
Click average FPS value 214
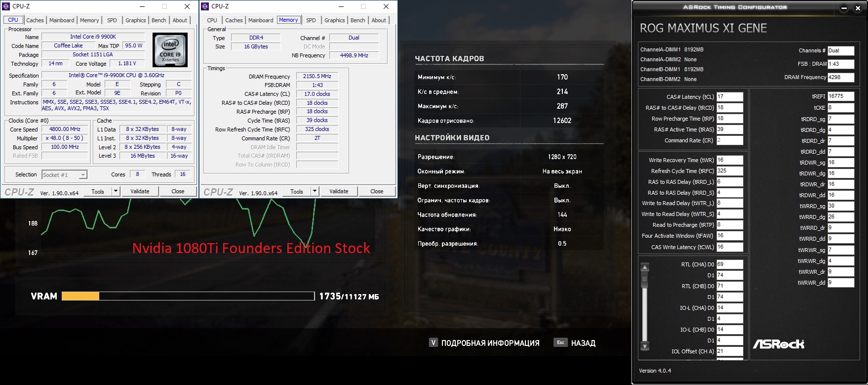point(562,92)
